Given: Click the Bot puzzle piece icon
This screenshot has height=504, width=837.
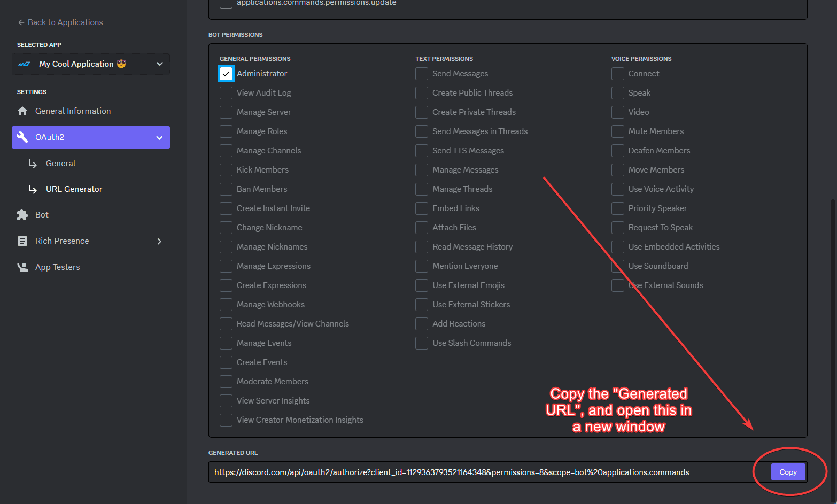Looking at the screenshot, I should pyautogui.click(x=22, y=215).
